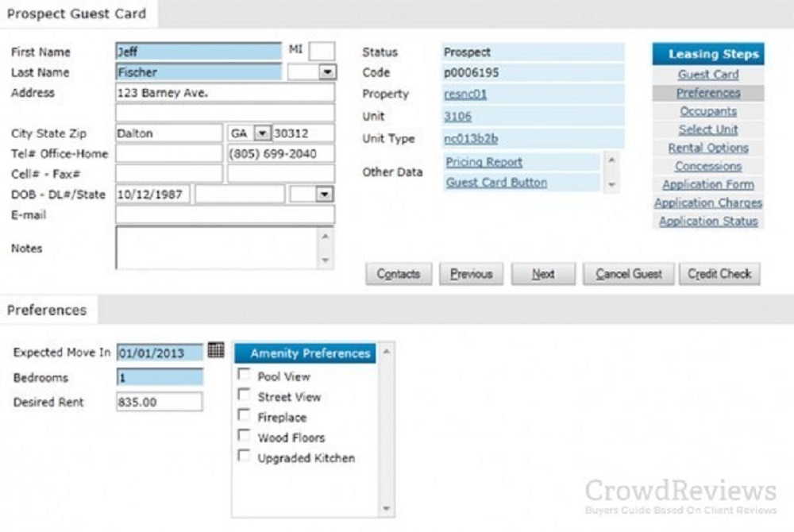This screenshot has height=532, width=794.
Task: Check the Fireplace amenity option
Action: pos(245,415)
